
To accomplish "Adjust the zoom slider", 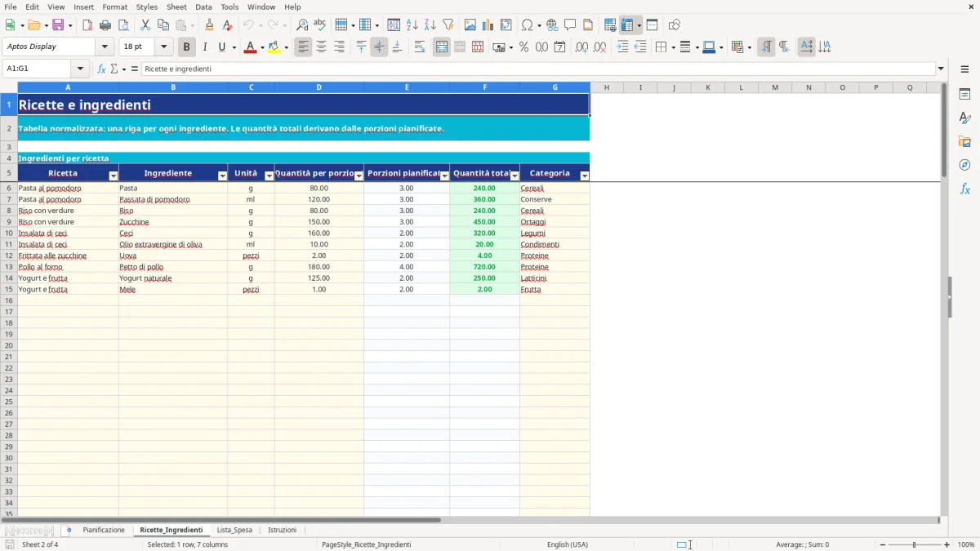I will pyautogui.click(x=915, y=544).
